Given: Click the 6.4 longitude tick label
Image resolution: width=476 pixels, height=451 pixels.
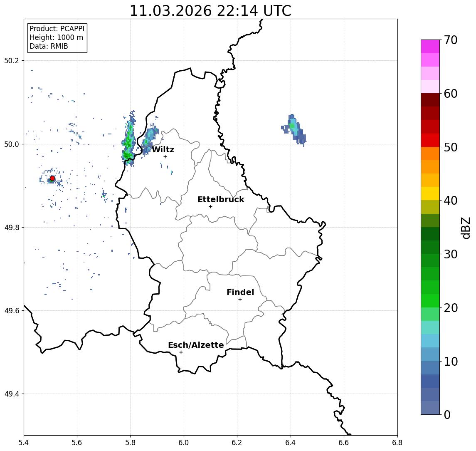Looking at the screenshot, I should pyautogui.click(x=291, y=443).
